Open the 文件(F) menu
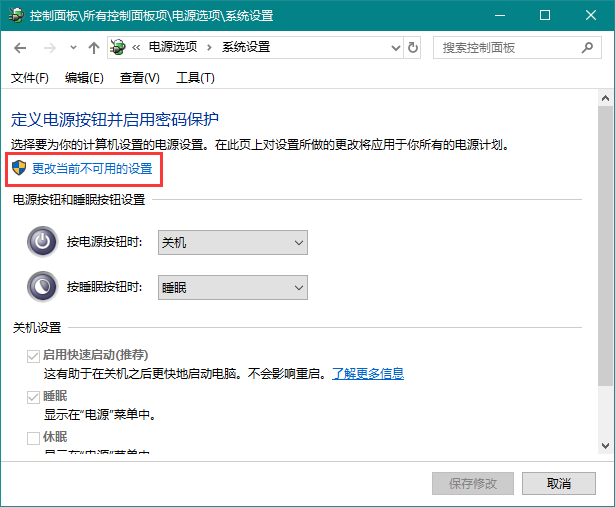 pos(30,78)
